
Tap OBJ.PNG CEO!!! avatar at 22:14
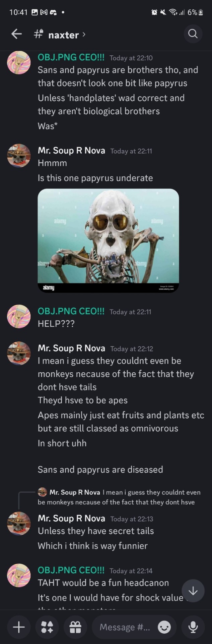point(19,575)
